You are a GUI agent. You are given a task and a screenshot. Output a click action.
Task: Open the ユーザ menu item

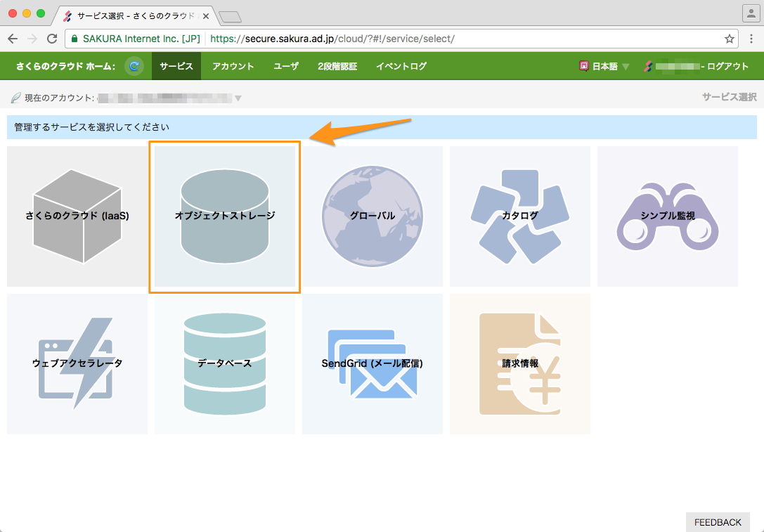[x=286, y=66]
